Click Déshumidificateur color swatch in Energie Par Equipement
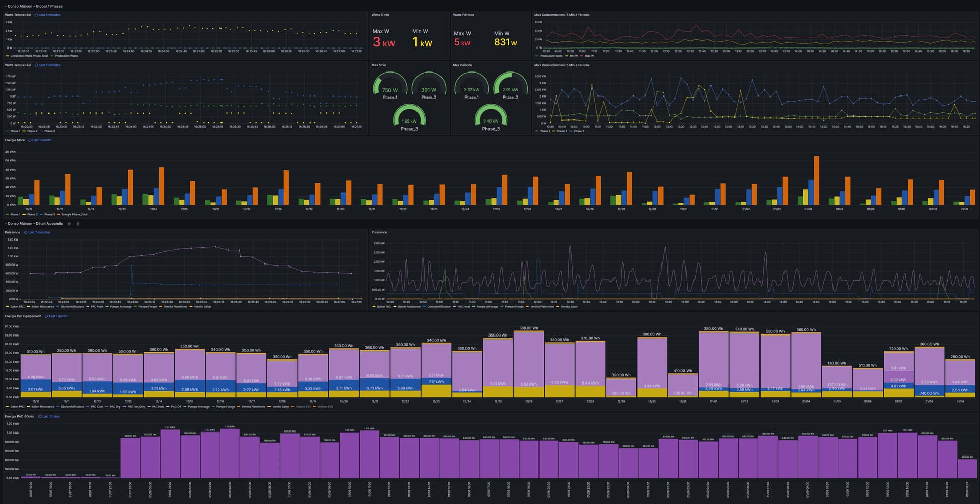The height and width of the screenshot is (504, 980). (58, 407)
